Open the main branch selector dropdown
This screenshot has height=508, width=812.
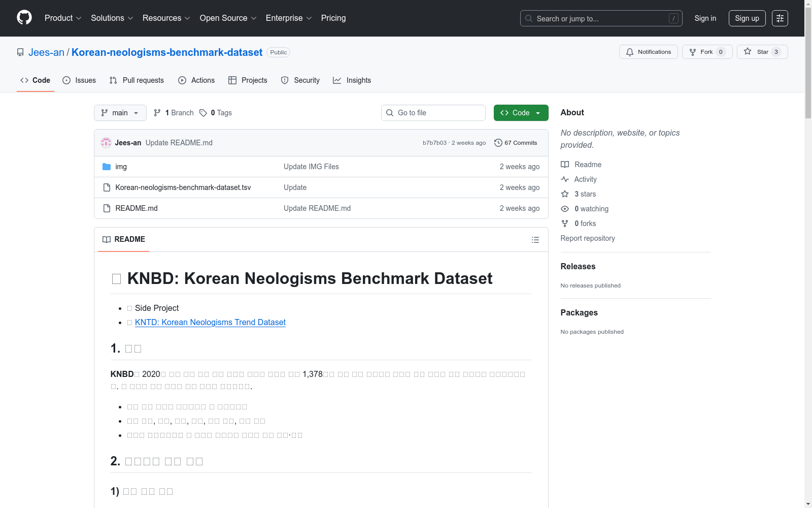pos(120,113)
